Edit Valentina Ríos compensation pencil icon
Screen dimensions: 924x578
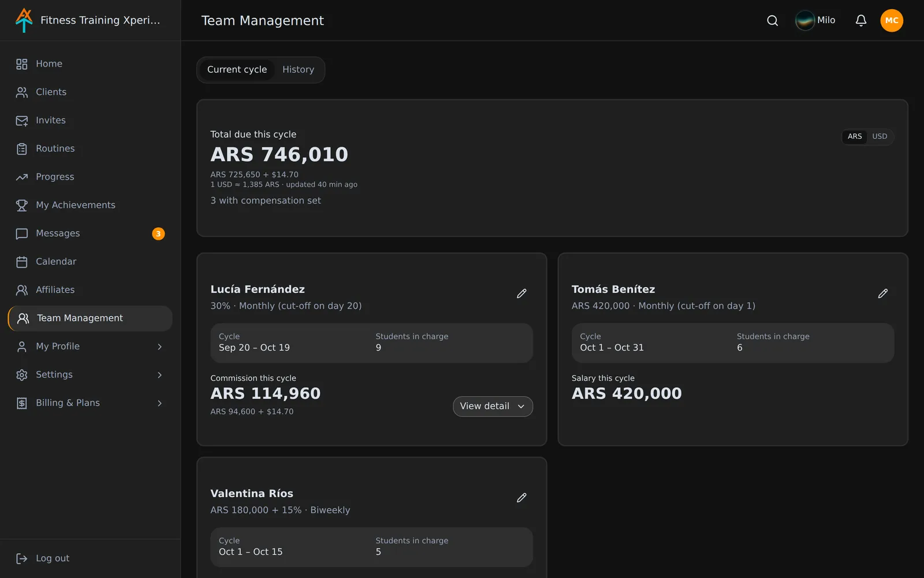[521, 498]
